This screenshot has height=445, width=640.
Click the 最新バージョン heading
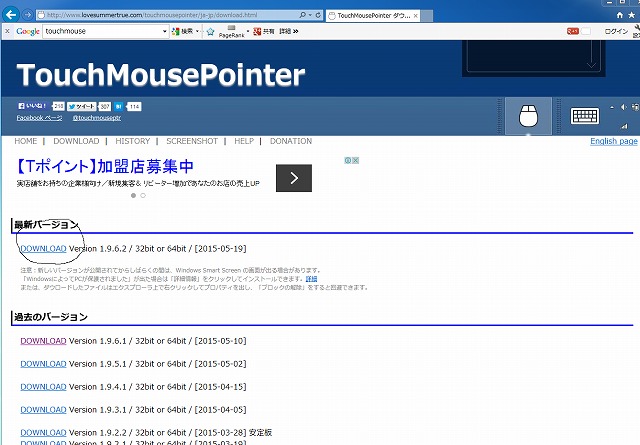point(47,225)
